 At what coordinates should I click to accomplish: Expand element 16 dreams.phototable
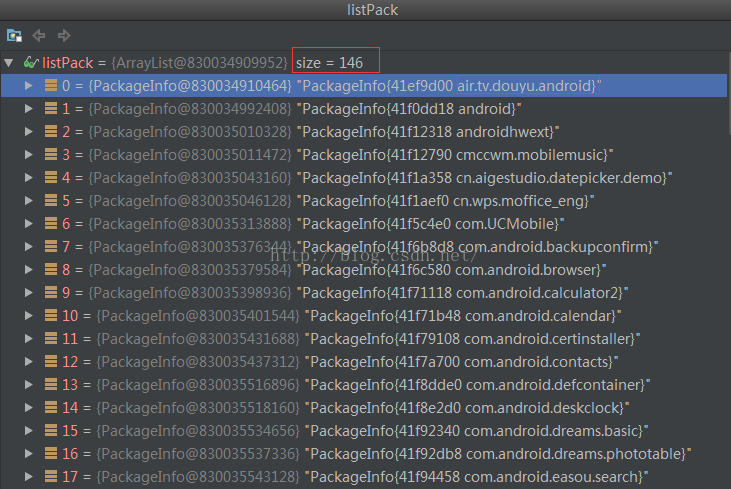(x=28, y=454)
